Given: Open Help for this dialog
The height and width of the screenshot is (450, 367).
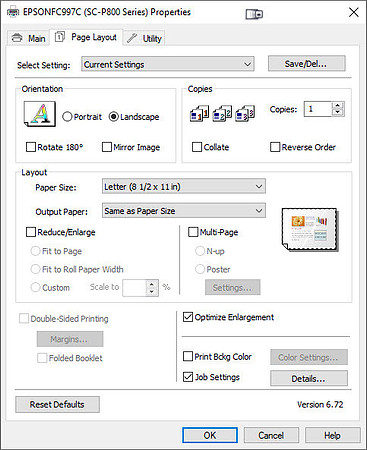Looking at the screenshot, I should (x=332, y=435).
